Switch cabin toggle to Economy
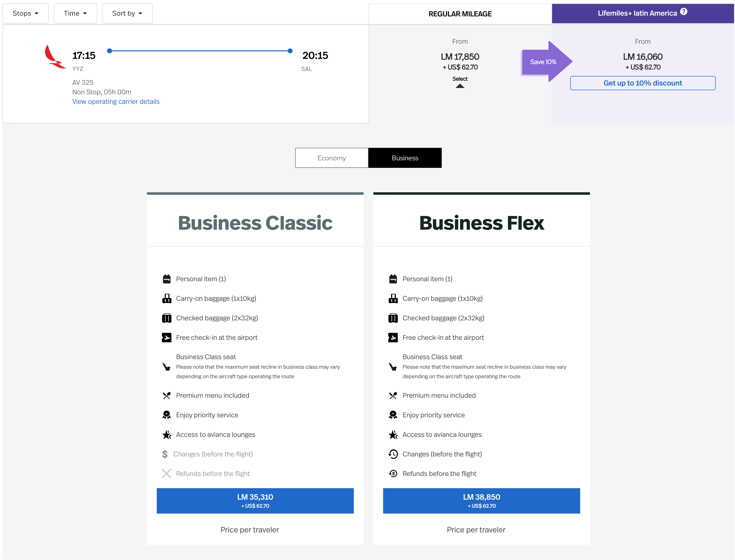The image size is (735, 560). pos(332,158)
